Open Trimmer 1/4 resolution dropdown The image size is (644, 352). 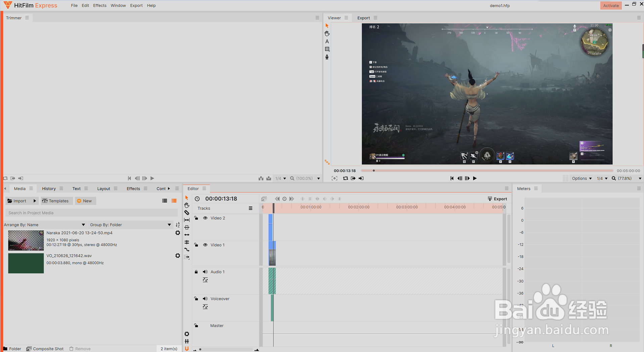281,178
